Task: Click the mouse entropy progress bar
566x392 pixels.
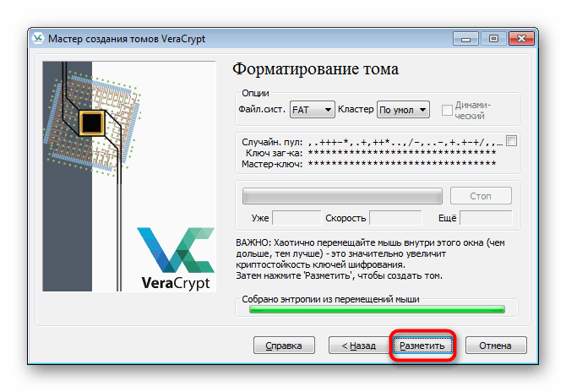Action: (x=377, y=309)
